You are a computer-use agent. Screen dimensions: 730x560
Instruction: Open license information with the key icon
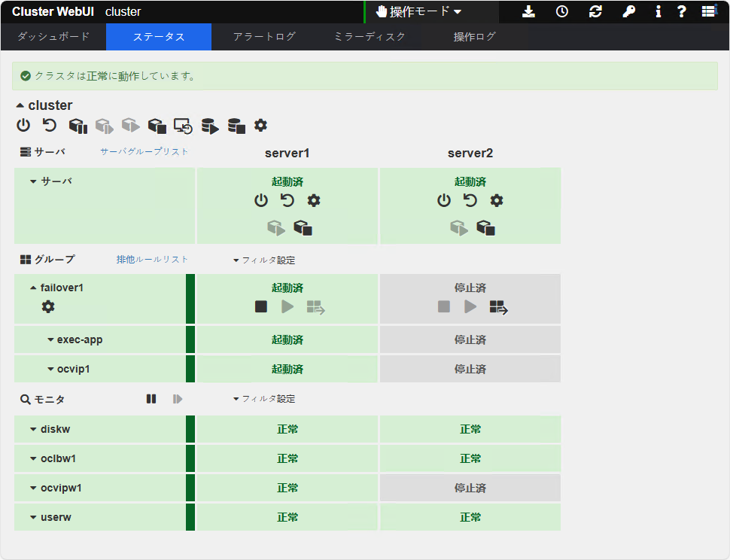[x=629, y=12]
